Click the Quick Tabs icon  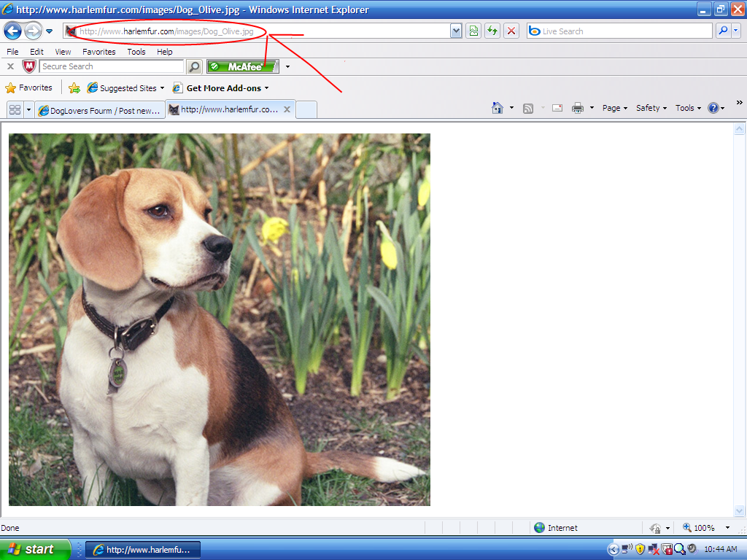(15, 109)
